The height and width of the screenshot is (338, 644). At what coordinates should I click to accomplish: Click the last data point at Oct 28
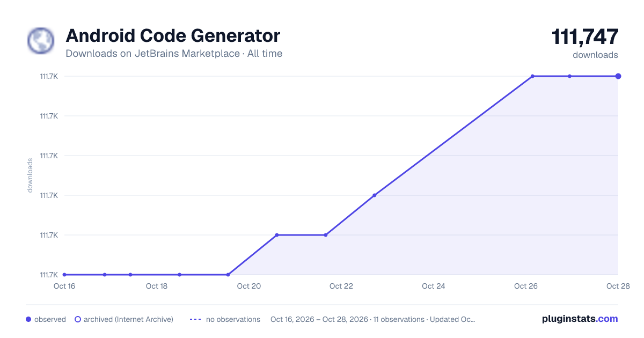click(x=618, y=76)
